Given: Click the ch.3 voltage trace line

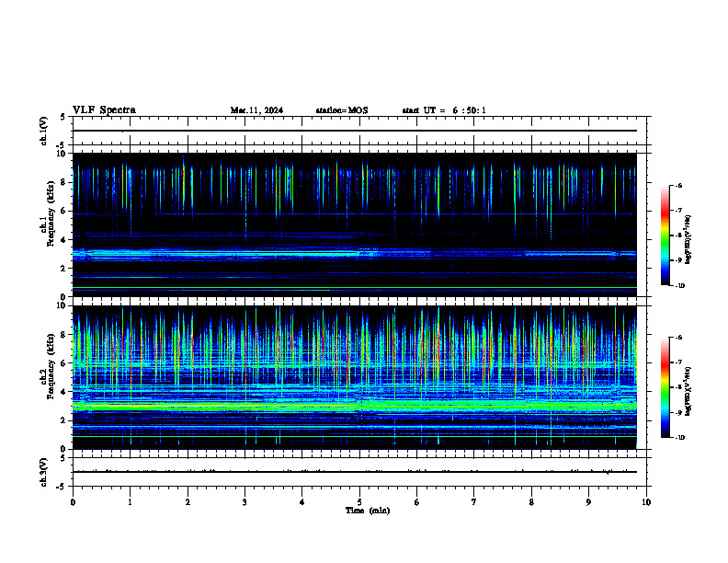Looking at the screenshot, I should 355,472.
